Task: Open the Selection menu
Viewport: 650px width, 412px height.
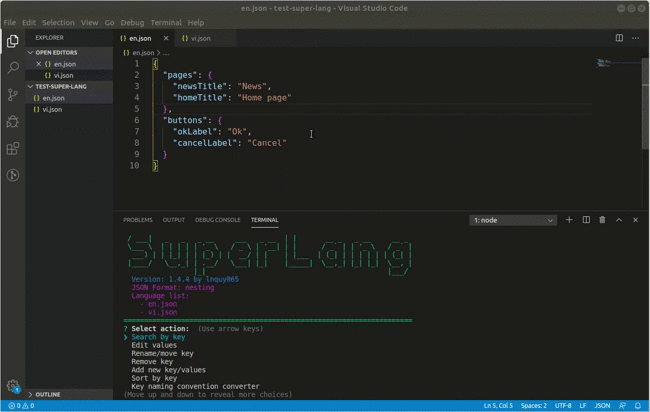Action: [58, 22]
